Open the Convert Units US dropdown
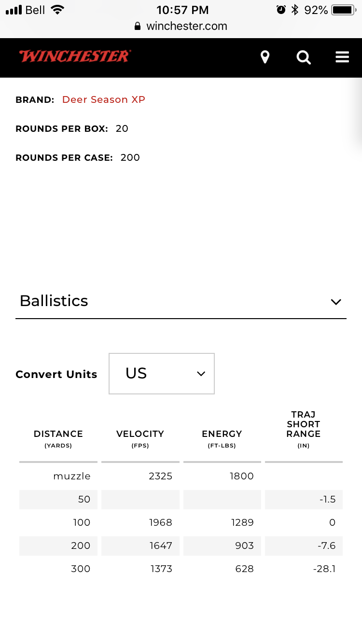The width and height of the screenshot is (362, 644). (162, 374)
